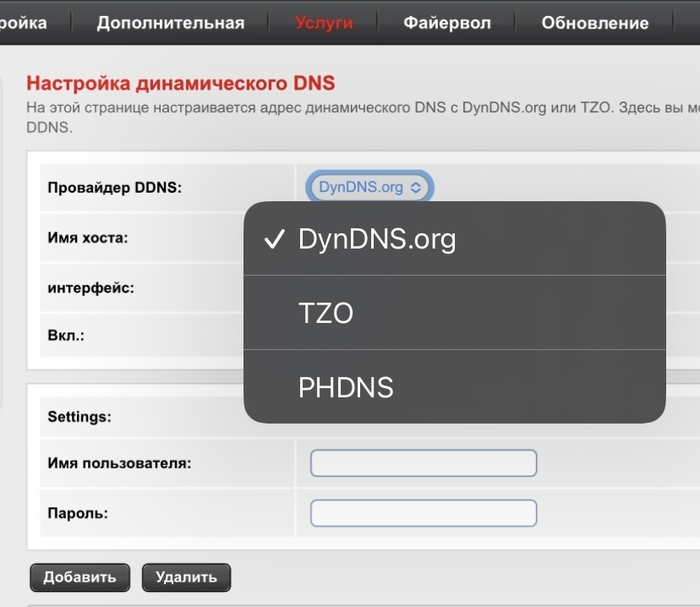Click the Пароль text label
This screenshot has height=607, width=700.
tap(77, 514)
